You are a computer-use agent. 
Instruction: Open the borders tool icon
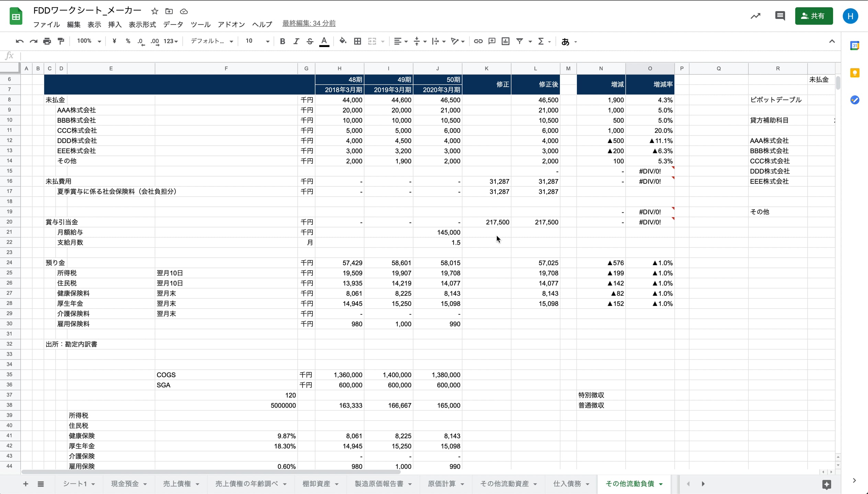tap(357, 42)
